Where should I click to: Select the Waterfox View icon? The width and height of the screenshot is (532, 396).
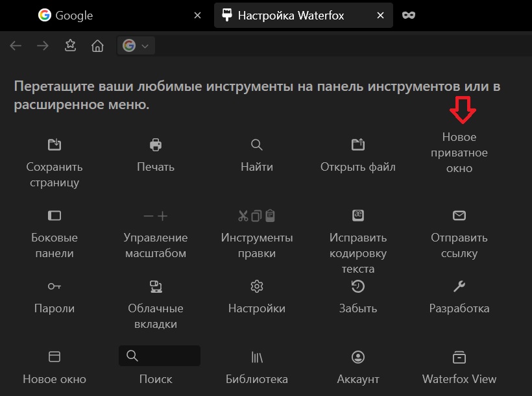(459, 357)
